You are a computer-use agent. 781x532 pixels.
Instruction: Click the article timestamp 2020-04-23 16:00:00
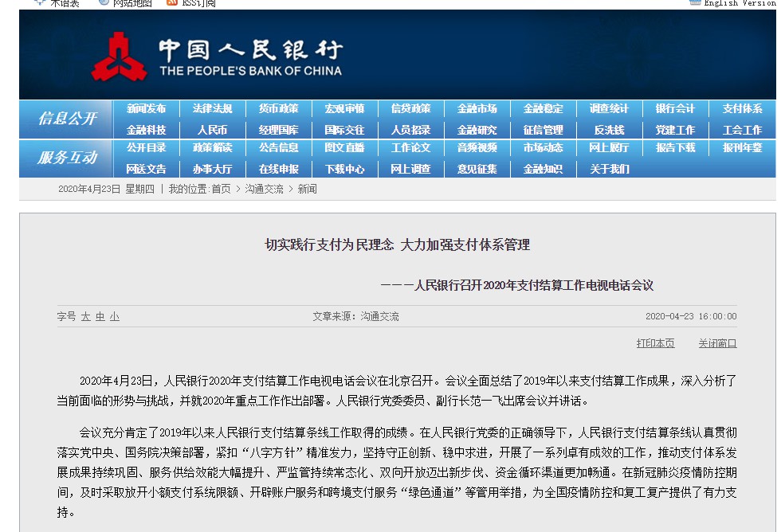pos(692,316)
